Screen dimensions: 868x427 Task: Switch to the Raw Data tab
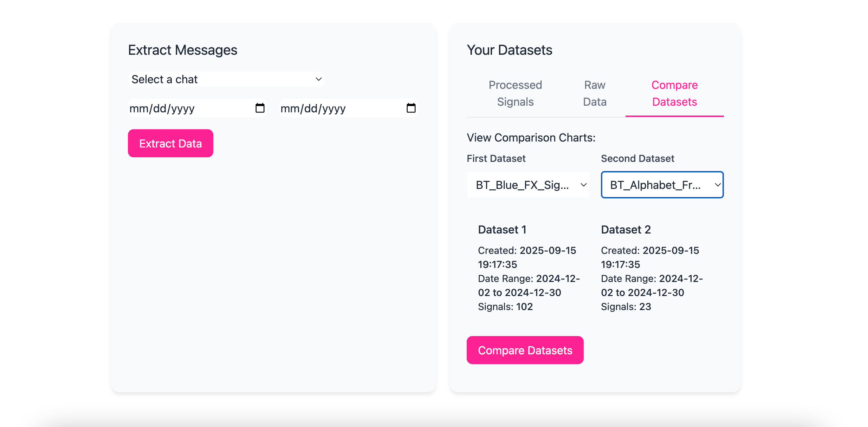(x=595, y=93)
